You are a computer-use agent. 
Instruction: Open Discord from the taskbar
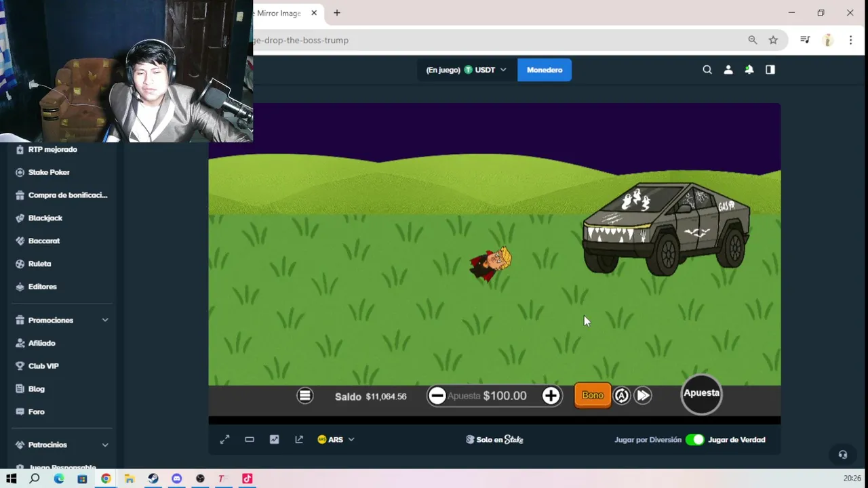177,479
